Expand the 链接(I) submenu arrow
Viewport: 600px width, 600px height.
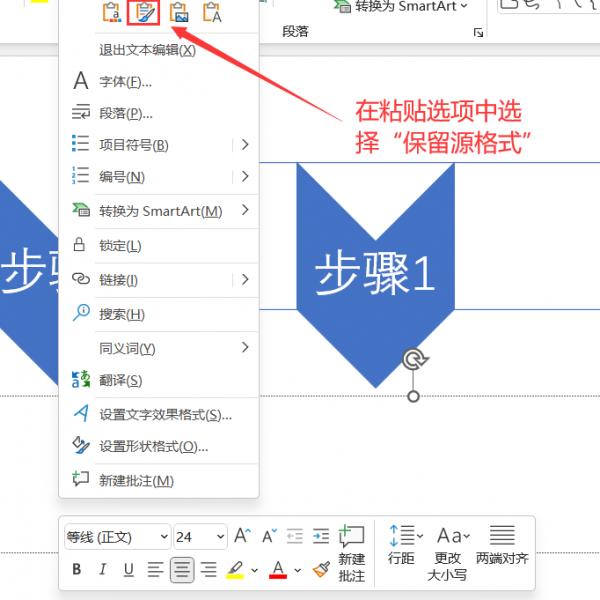click(245, 280)
